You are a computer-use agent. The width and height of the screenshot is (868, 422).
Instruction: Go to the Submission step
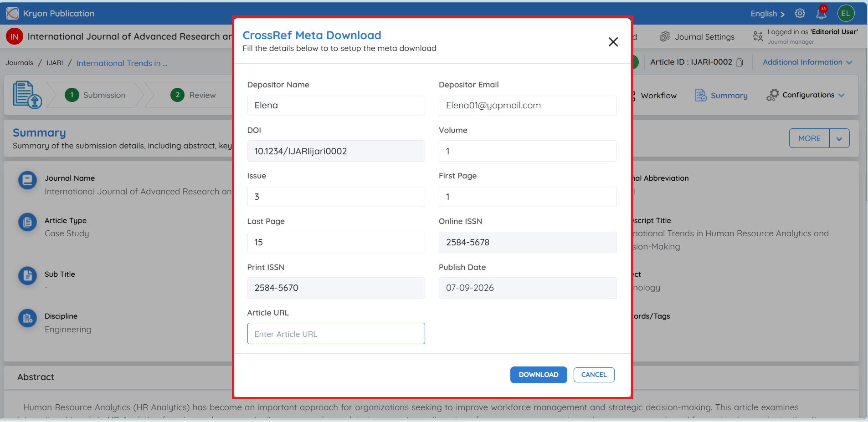(95, 95)
